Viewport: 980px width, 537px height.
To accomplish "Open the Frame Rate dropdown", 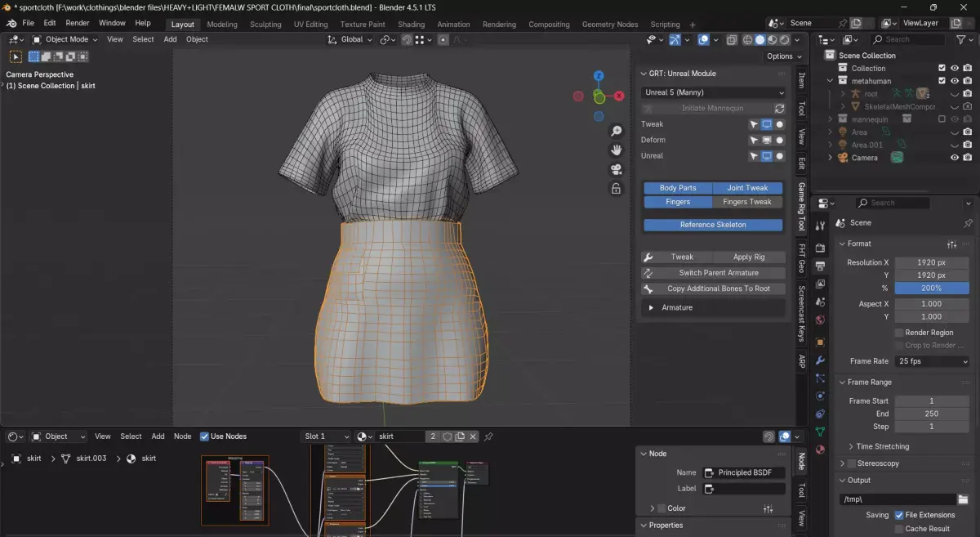I will point(932,361).
